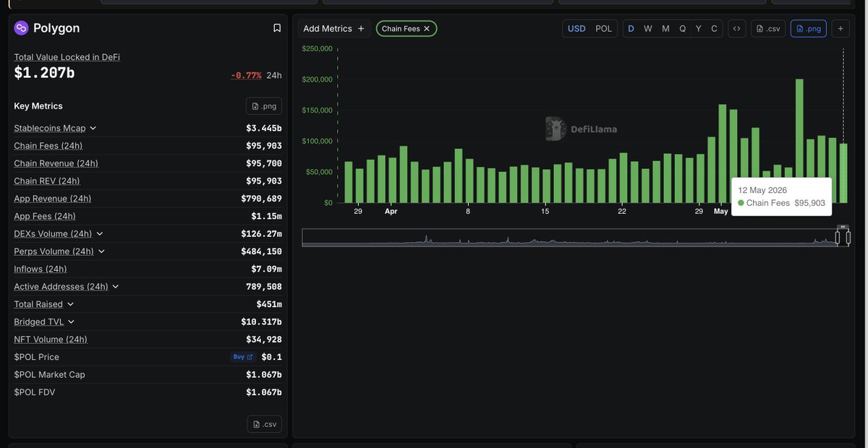Image resolution: width=868 pixels, height=448 pixels.
Task: Click the NFT Volume (24h) label
Action: coord(51,340)
